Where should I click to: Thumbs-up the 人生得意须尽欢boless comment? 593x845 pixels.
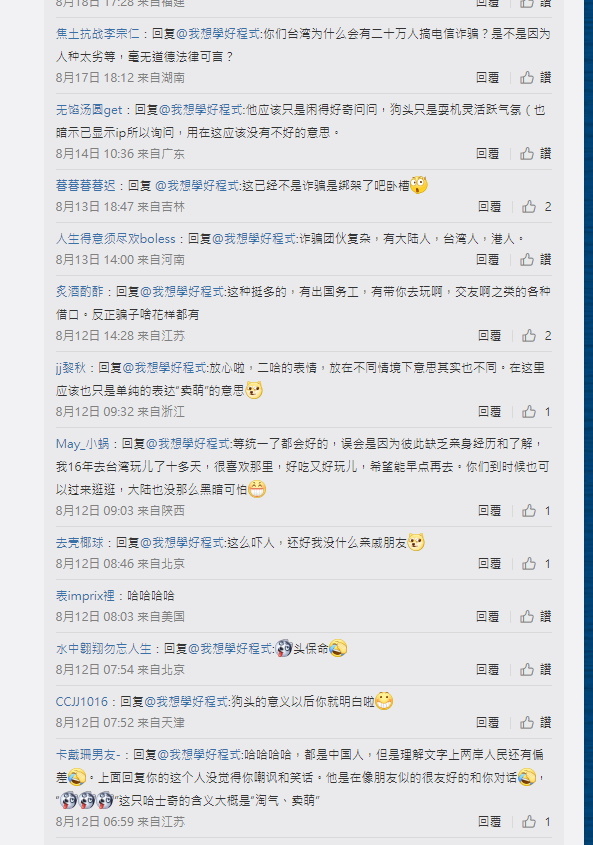point(527,260)
